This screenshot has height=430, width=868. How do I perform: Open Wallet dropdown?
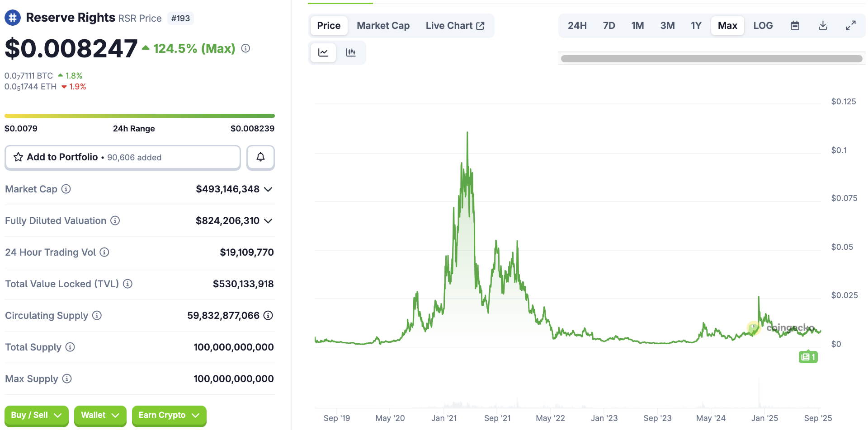(100, 416)
